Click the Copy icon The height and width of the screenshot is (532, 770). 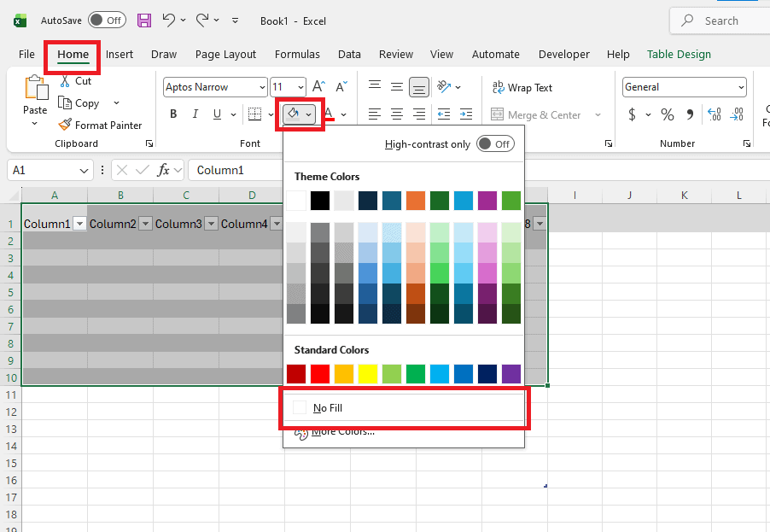pyautogui.click(x=65, y=102)
